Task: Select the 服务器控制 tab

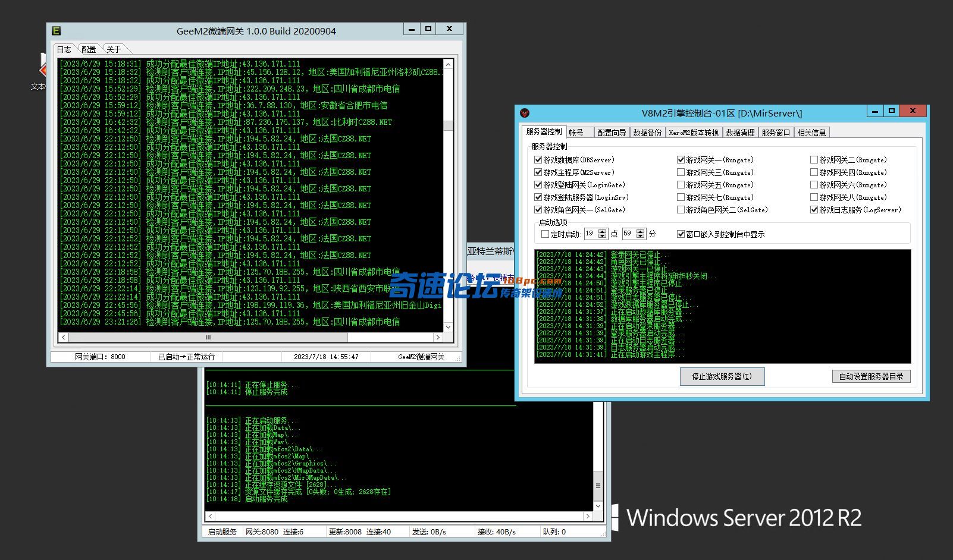Action: click(x=544, y=132)
